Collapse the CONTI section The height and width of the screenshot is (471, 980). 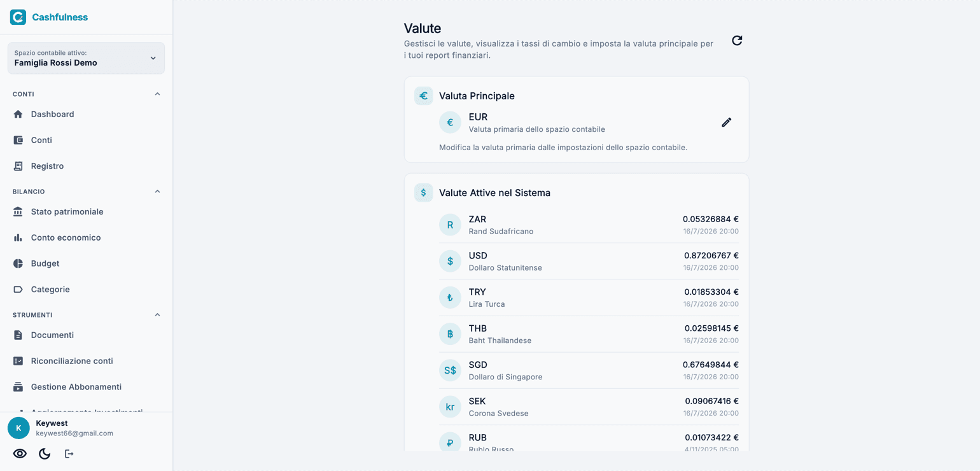point(157,94)
